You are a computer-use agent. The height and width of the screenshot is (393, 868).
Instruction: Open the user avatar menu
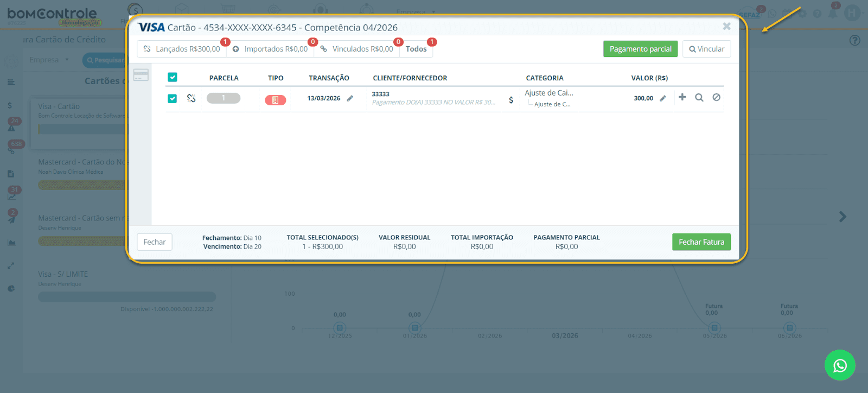point(852,12)
